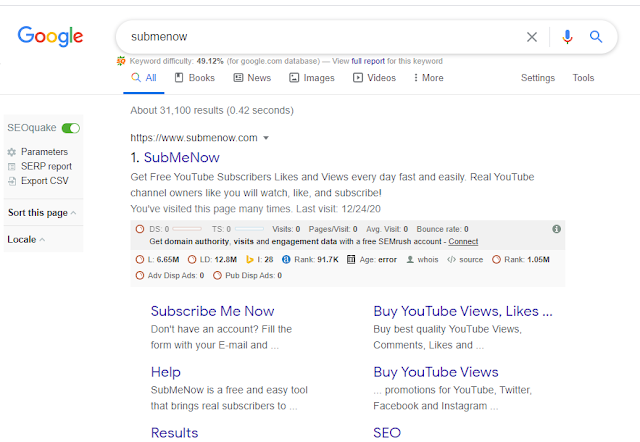Click the source code brackets icon
640x442 pixels.
tap(451, 260)
